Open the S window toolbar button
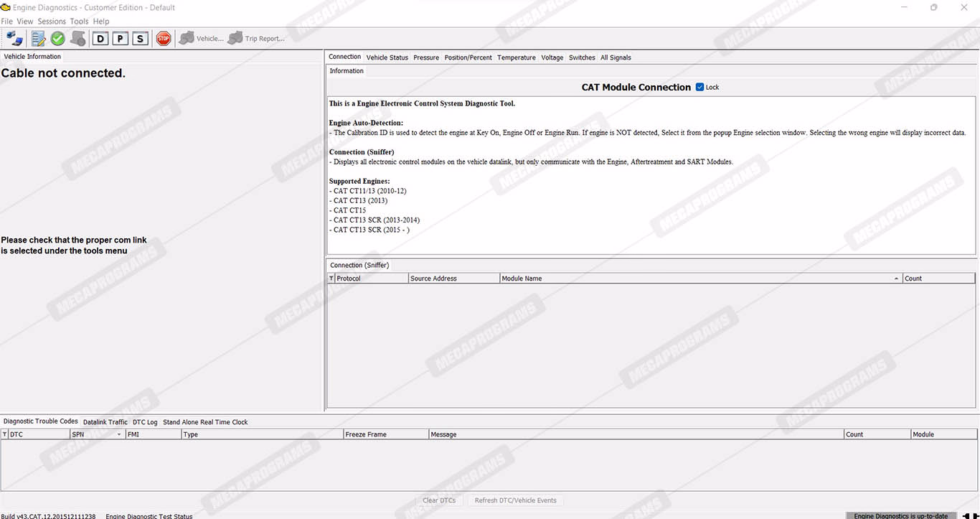Viewport: 980px width, 519px height. click(141, 39)
